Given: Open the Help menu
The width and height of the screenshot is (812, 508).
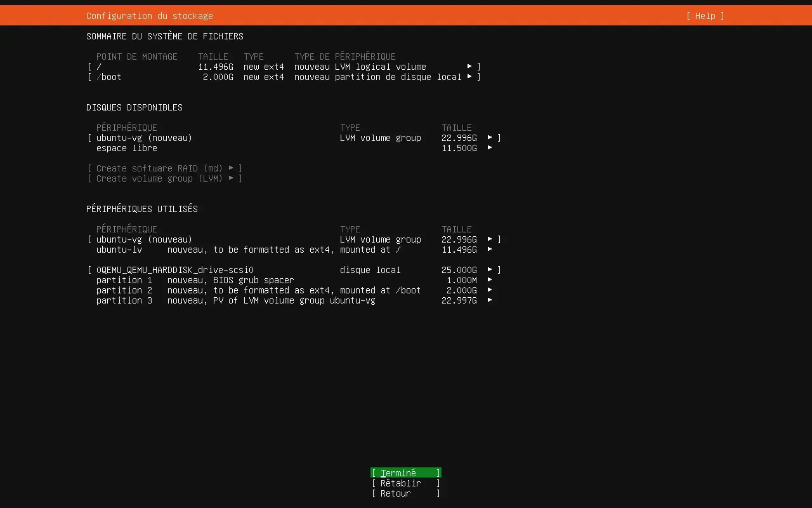Looking at the screenshot, I should click(705, 16).
